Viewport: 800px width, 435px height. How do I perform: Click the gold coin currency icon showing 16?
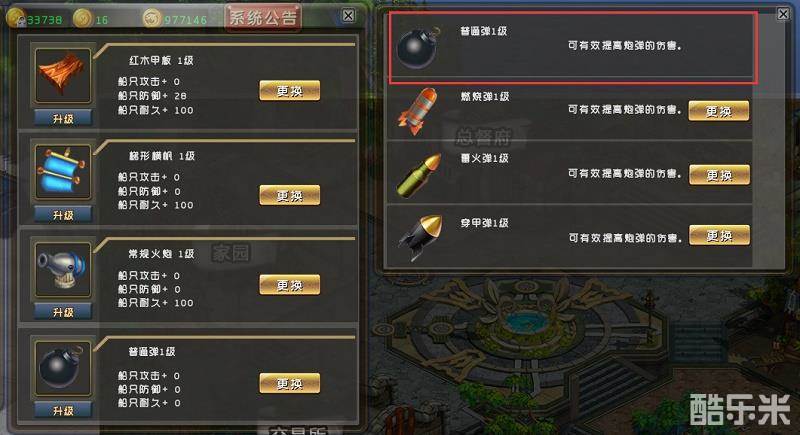click(82, 19)
